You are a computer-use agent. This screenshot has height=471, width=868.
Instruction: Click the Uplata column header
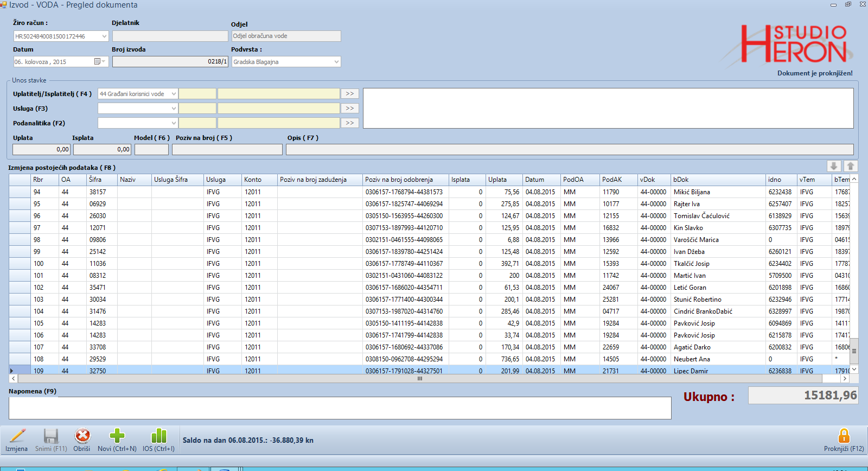(x=505, y=180)
